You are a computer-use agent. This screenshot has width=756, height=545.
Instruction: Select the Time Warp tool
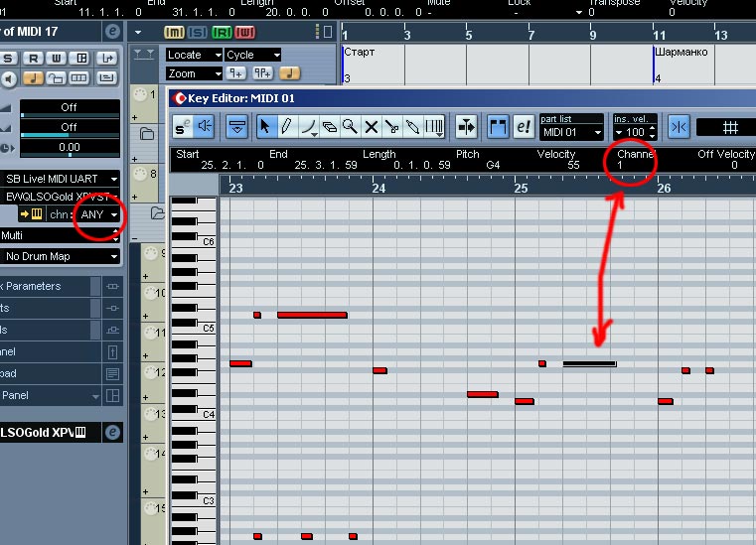point(434,127)
